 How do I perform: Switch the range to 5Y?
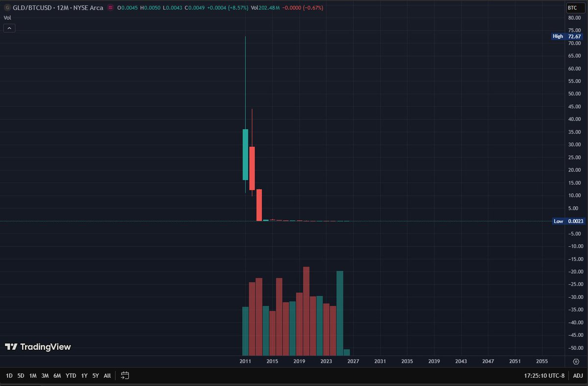96,376
